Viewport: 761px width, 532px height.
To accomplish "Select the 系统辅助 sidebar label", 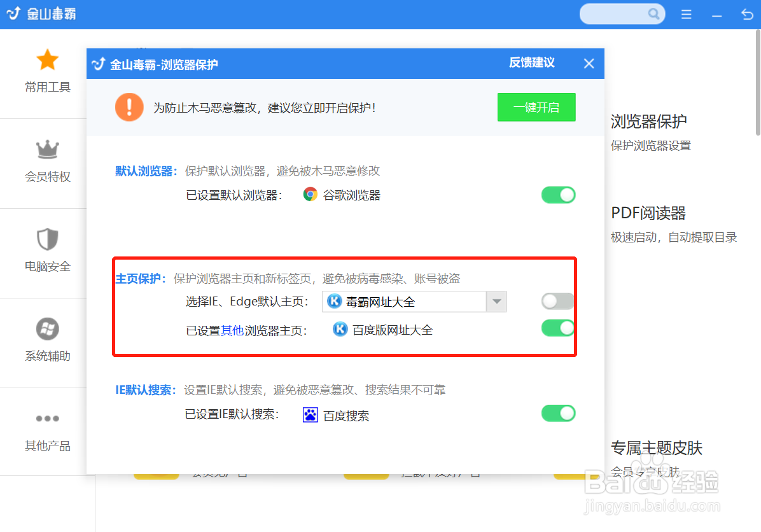I will point(48,356).
